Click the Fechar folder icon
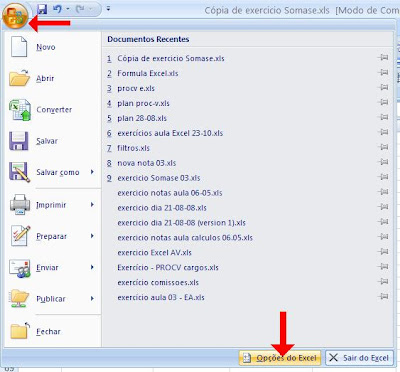Screen dimensions: 400x372 point(20,331)
